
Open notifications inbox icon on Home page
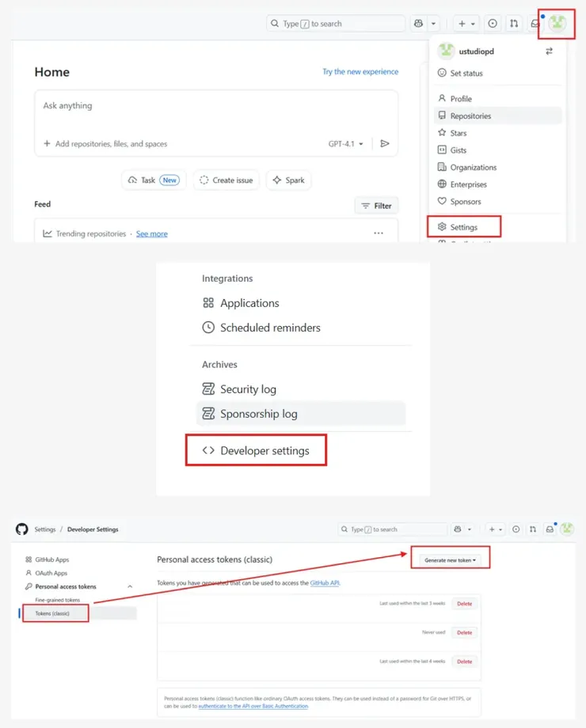tap(535, 23)
